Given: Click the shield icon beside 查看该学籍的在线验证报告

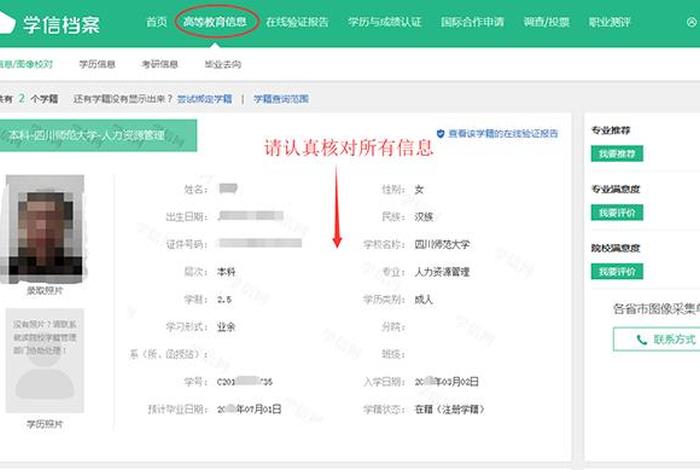Looking at the screenshot, I should [440, 133].
